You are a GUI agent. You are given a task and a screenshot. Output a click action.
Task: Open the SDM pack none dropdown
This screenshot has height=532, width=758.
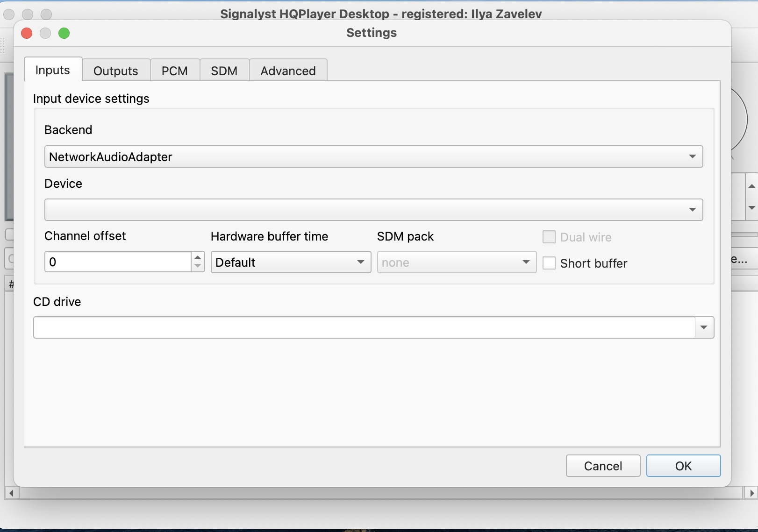coord(457,262)
